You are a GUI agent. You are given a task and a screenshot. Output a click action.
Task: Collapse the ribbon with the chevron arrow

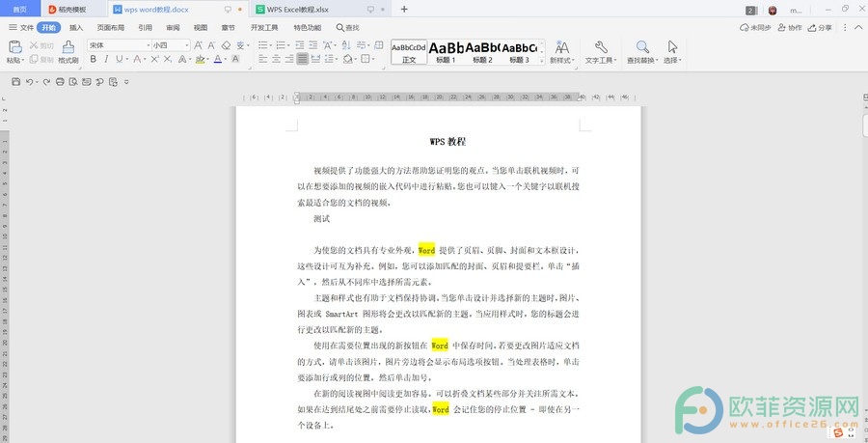tap(857, 28)
